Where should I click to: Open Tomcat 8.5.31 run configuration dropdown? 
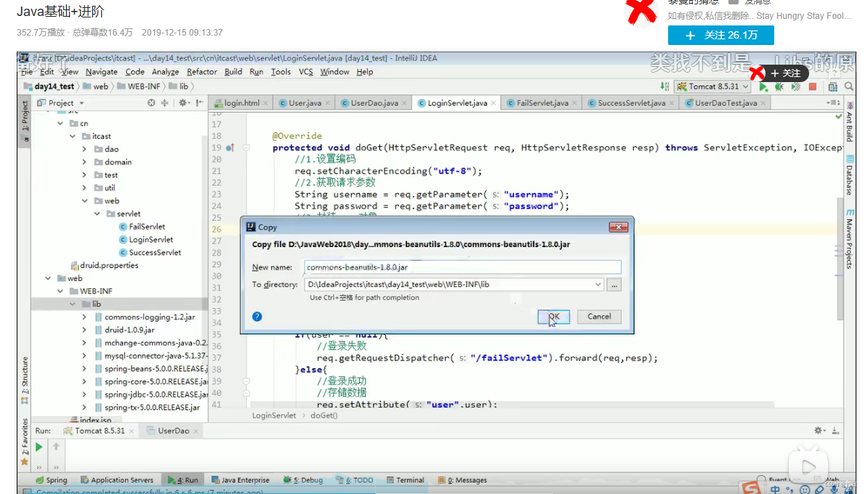point(712,86)
